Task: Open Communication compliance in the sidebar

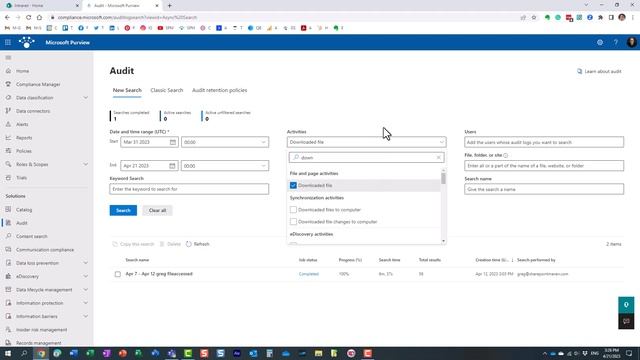Action: [x=45, y=250]
